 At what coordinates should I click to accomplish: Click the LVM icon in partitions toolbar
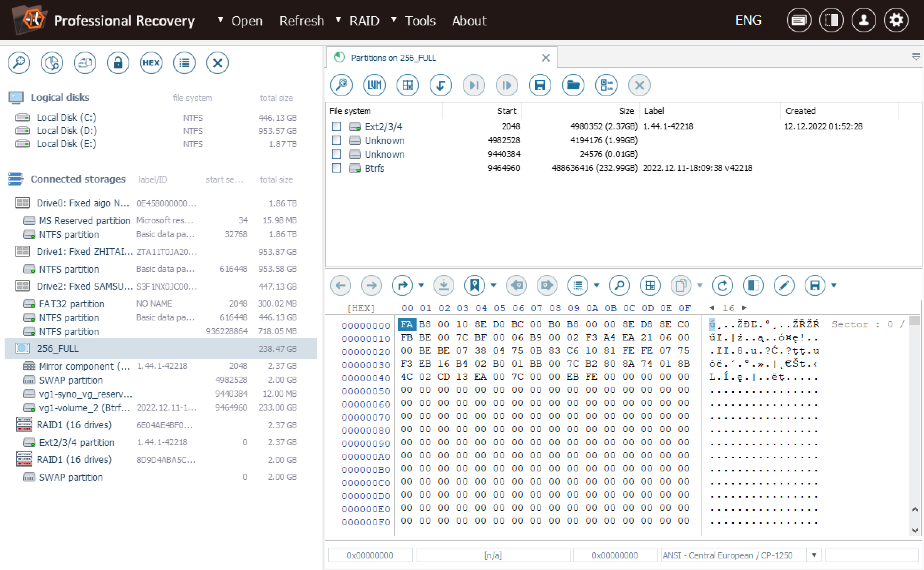tap(375, 85)
